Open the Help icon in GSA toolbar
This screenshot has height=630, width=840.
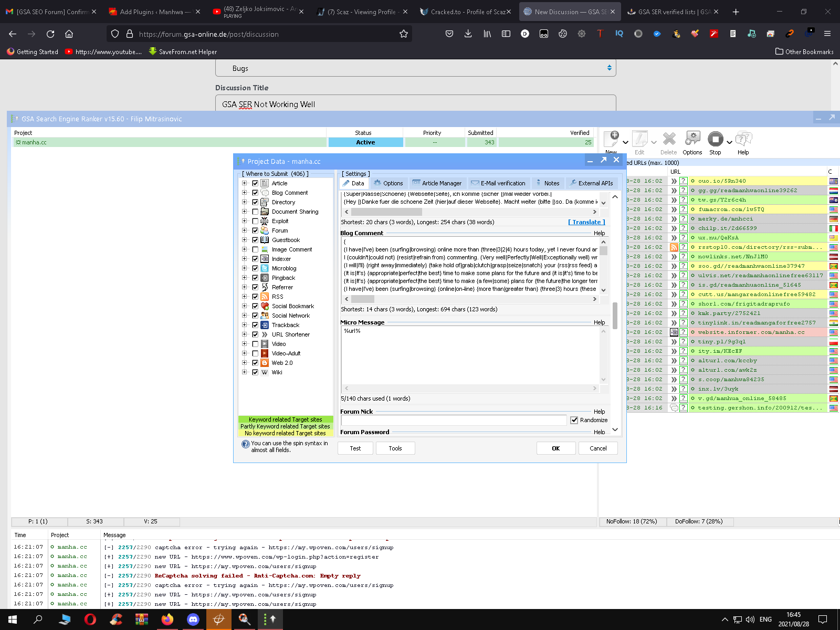coord(743,139)
